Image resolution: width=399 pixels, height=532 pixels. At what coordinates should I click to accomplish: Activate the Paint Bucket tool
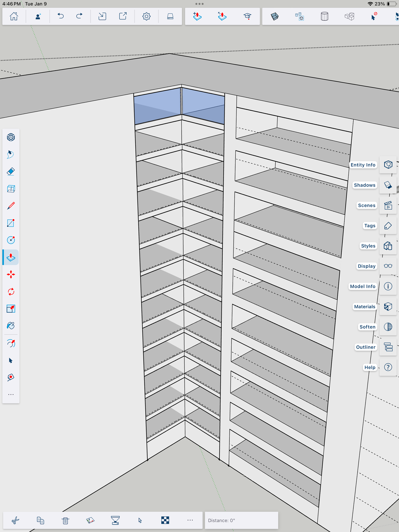click(x=11, y=326)
